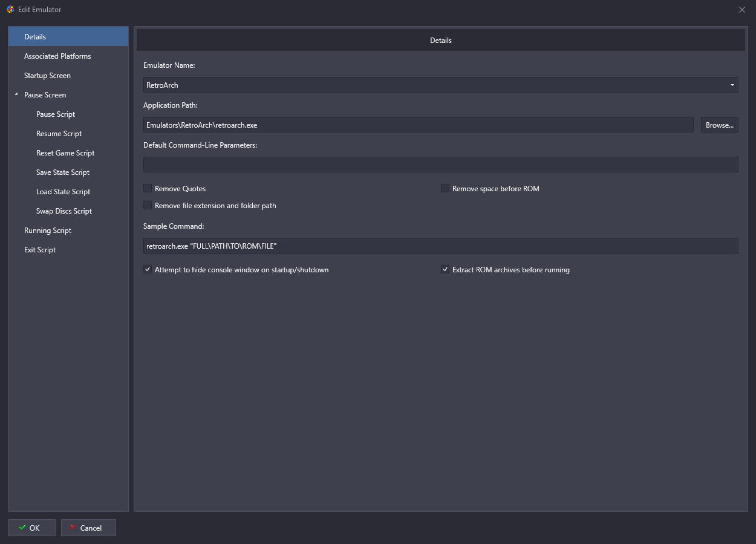Screen dimensions: 756x544
Task: Click the Details panel header
Action: tap(441, 41)
